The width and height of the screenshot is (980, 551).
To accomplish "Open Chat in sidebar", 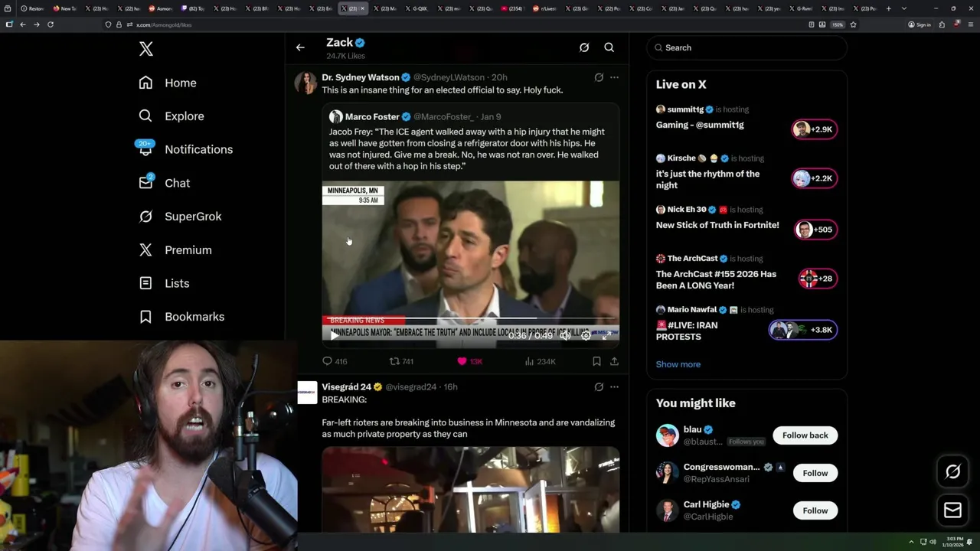I will [164, 183].
